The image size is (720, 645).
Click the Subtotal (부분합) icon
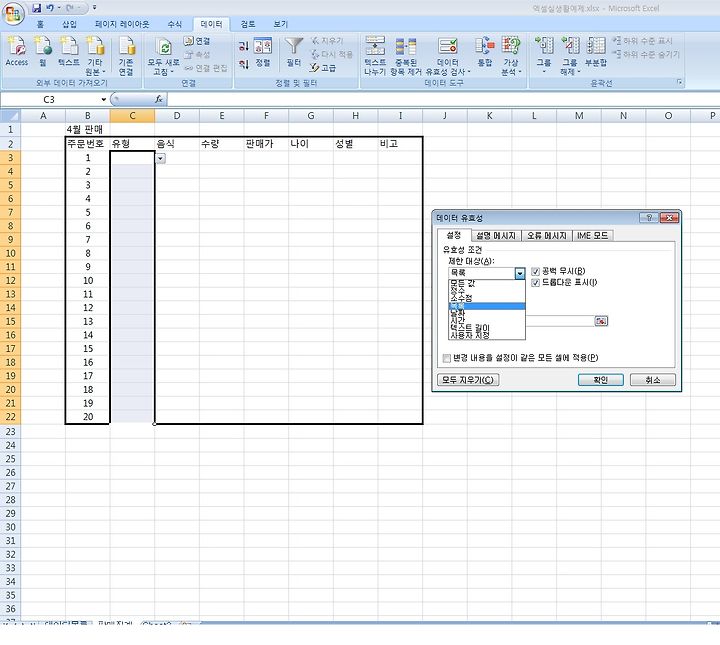point(596,46)
